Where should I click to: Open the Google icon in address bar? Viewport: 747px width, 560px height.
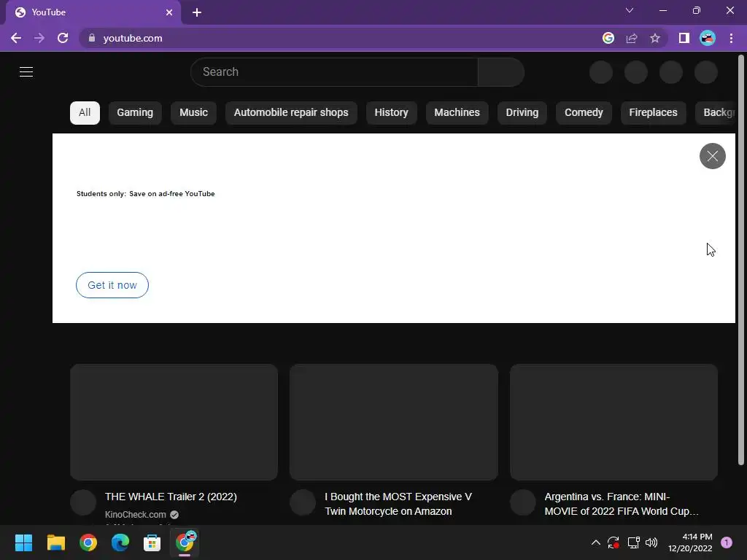click(608, 38)
